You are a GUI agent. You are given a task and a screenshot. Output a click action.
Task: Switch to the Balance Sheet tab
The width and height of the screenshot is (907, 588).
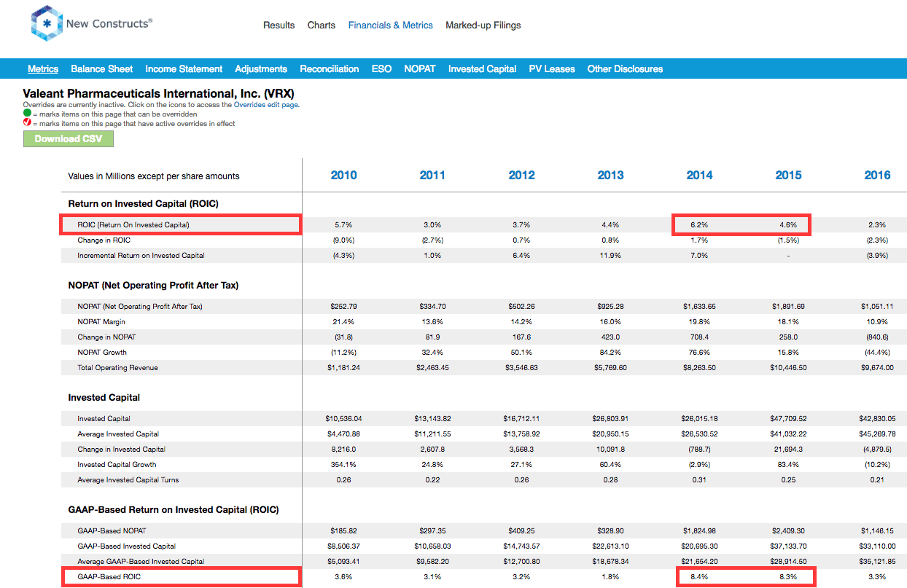tap(102, 68)
